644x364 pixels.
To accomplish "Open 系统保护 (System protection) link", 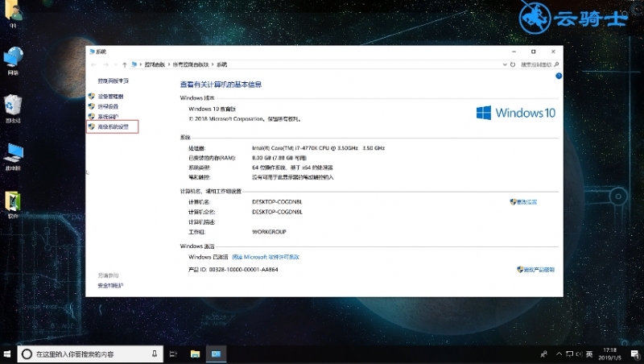I will click(108, 117).
